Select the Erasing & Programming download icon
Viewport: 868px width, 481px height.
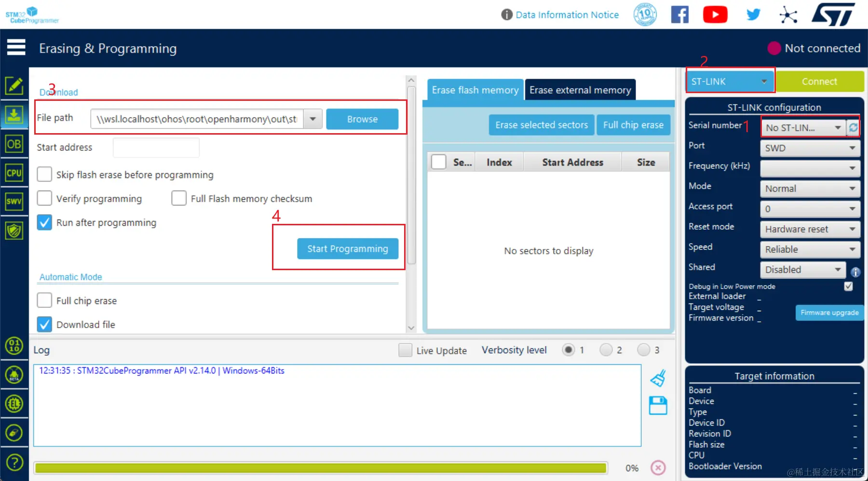click(x=14, y=115)
